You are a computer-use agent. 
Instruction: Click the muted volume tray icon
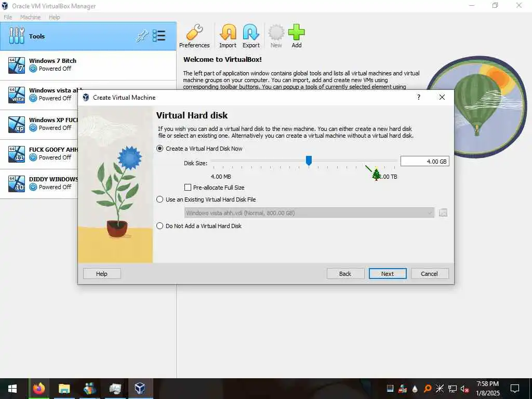[464, 389]
